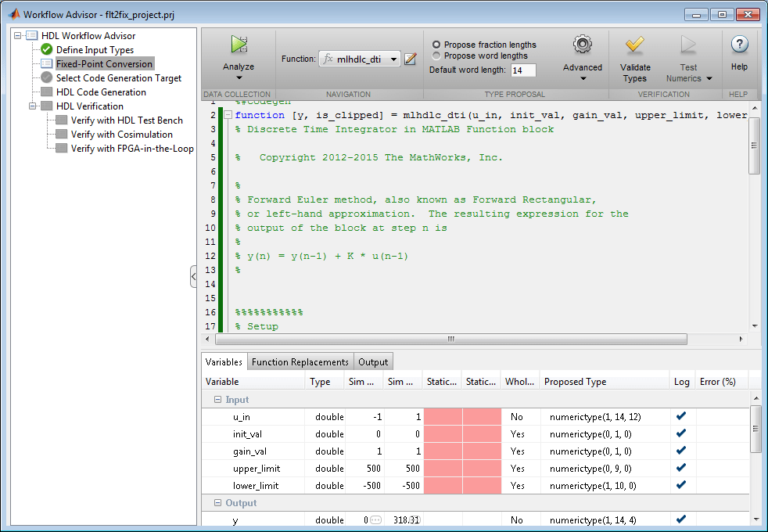Screen dimensions: 768x532
Task: Collapse the HDL Verification tree node
Action: click(x=33, y=106)
